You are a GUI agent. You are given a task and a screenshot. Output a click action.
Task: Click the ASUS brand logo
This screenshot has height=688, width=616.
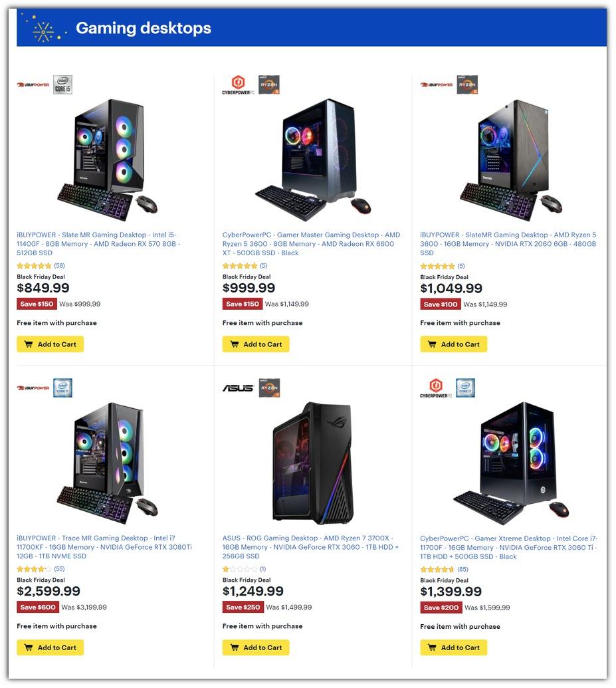tap(238, 388)
